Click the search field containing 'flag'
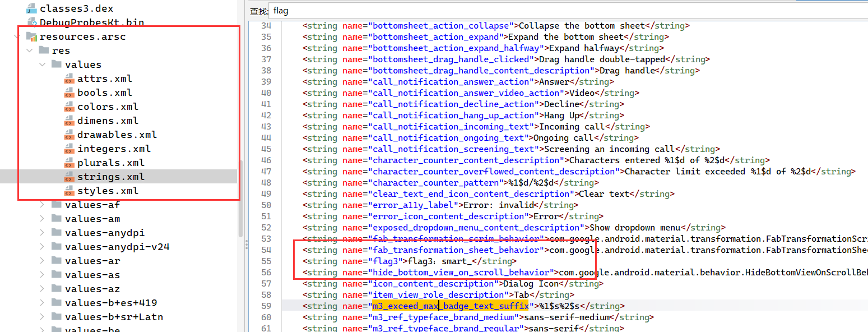The image size is (868, 332). (x=569, y=11)
